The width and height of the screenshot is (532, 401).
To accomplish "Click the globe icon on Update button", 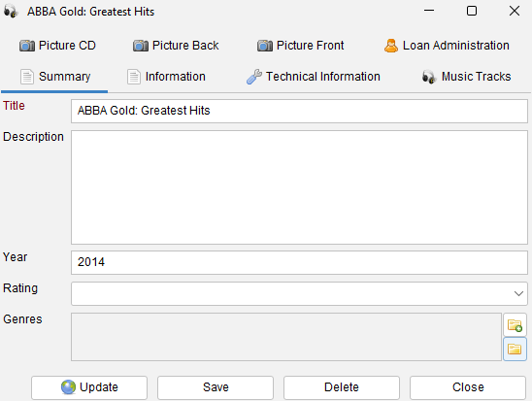I will (68, 387).
